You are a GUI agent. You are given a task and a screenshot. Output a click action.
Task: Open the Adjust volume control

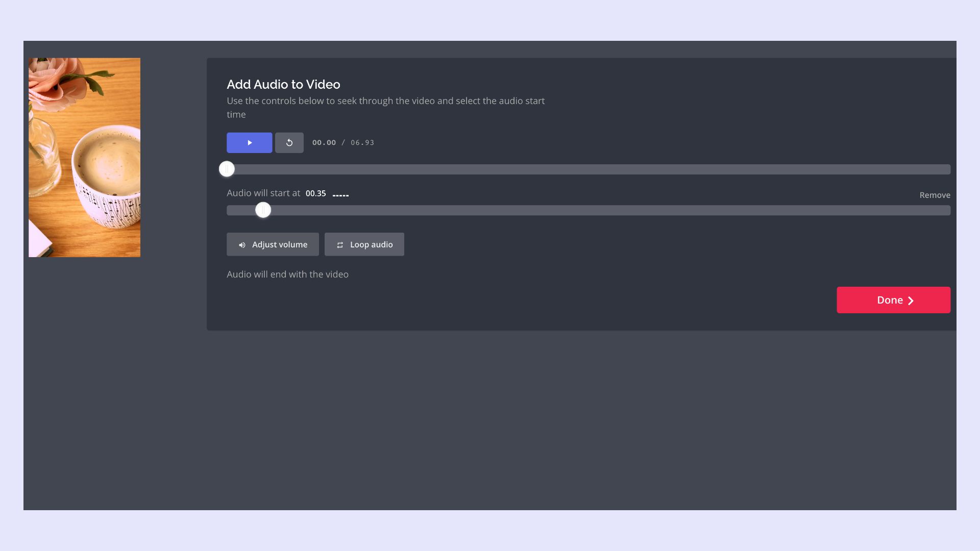[x=273, y=244]
